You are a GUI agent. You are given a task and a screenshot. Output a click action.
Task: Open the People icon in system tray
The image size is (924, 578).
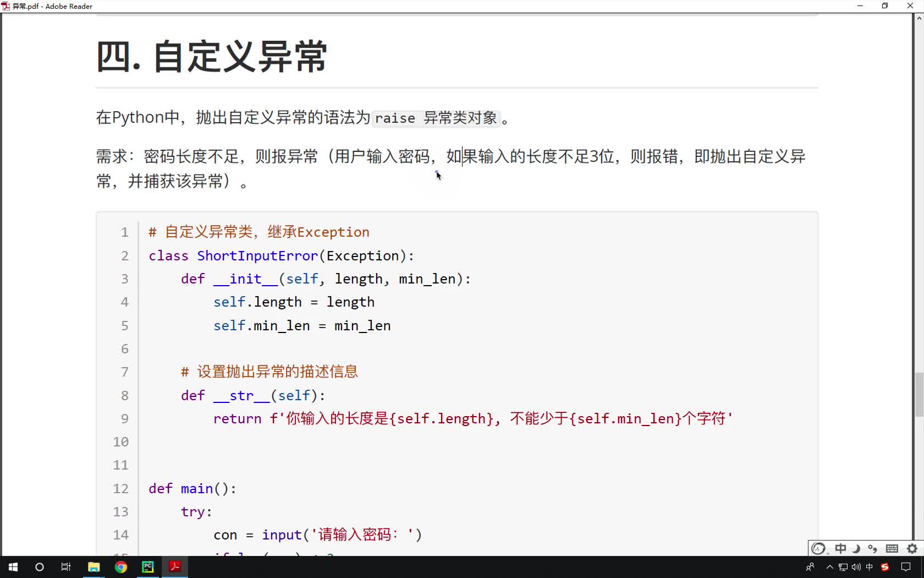coord(810,567)
